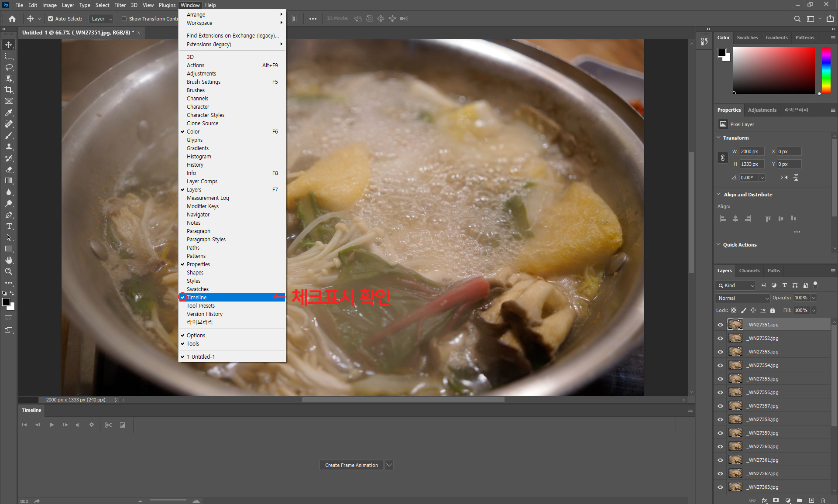This screenshot has height=504, width=838.
Task: Open the Normal blend mode dropdown
Action: tap(742, 298)
